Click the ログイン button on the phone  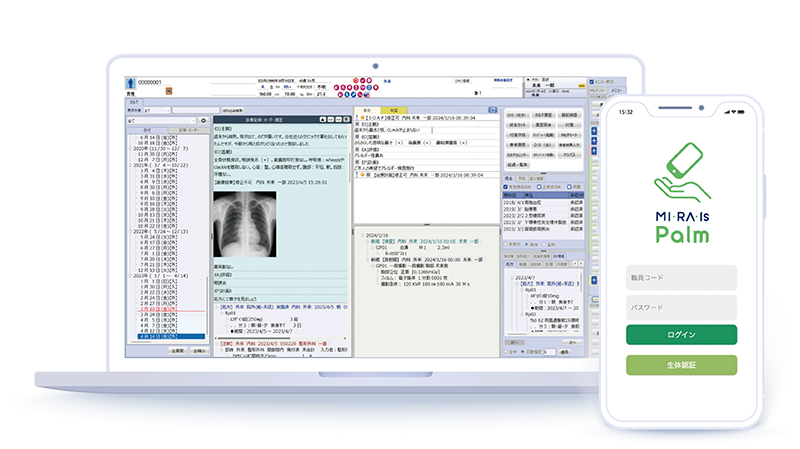click(x=680, y=335)
